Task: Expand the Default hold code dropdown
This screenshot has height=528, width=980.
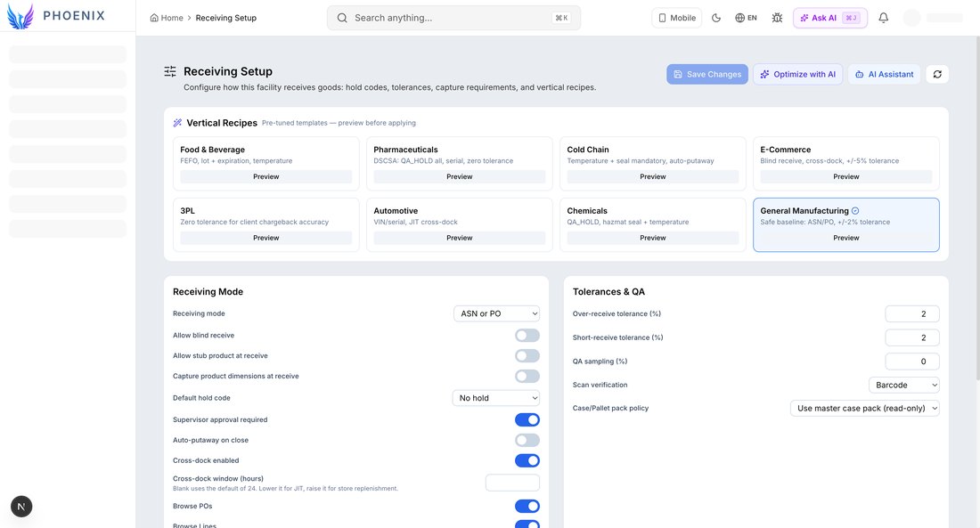Action: [x=495, y=398]
